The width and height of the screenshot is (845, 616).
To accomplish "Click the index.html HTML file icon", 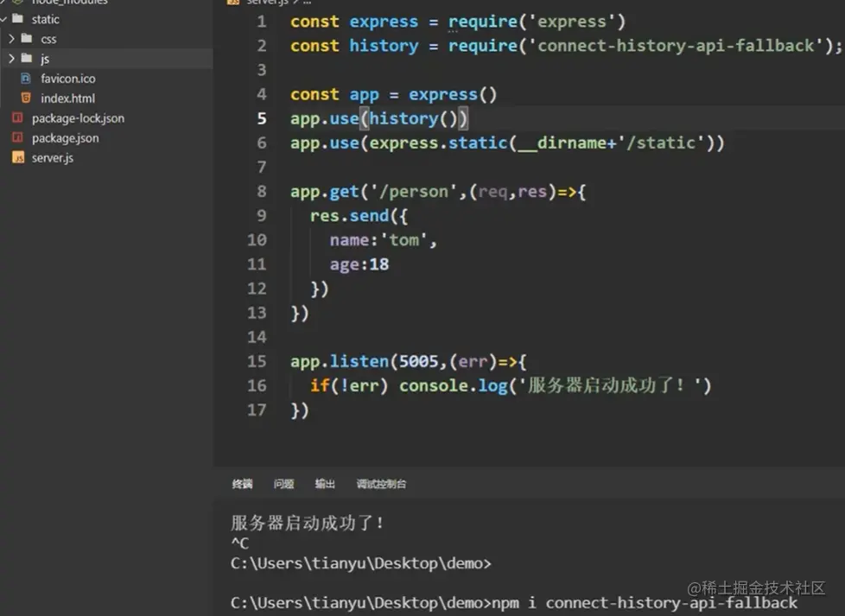I will (26, 98).
